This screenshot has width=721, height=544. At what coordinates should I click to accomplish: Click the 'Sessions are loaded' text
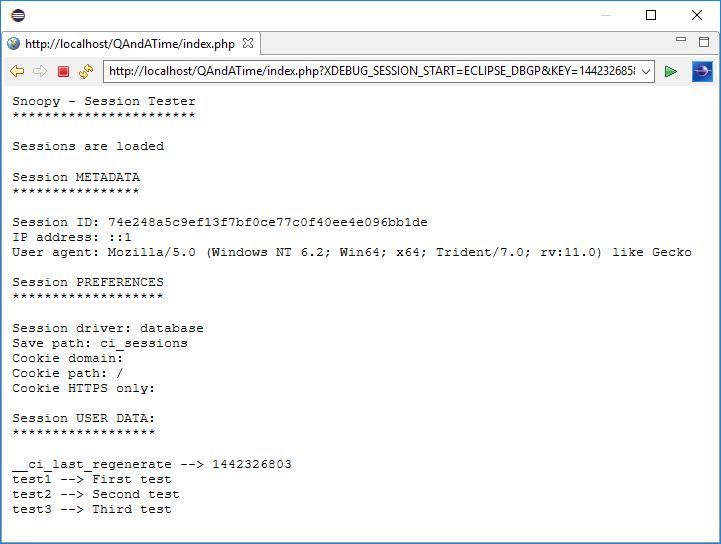pos(88,146)
